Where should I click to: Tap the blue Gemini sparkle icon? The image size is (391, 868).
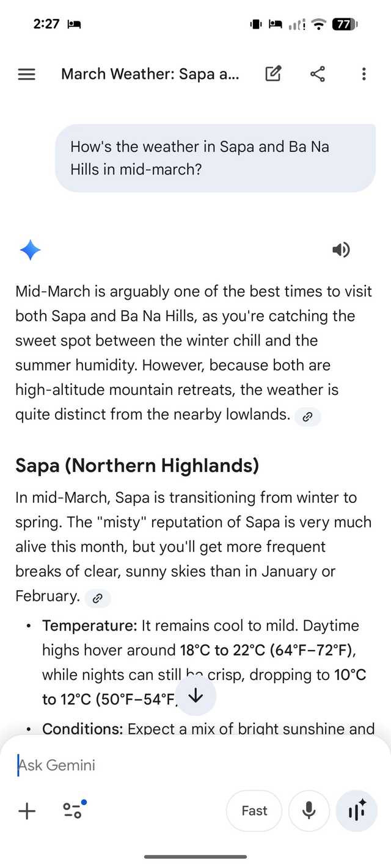click(30, 250)
